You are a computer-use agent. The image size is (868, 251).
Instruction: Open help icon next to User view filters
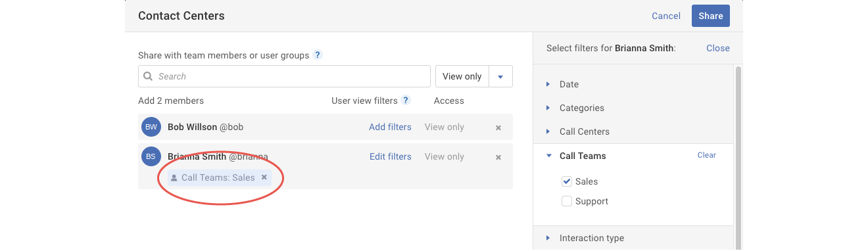click(x=406, y=101)
